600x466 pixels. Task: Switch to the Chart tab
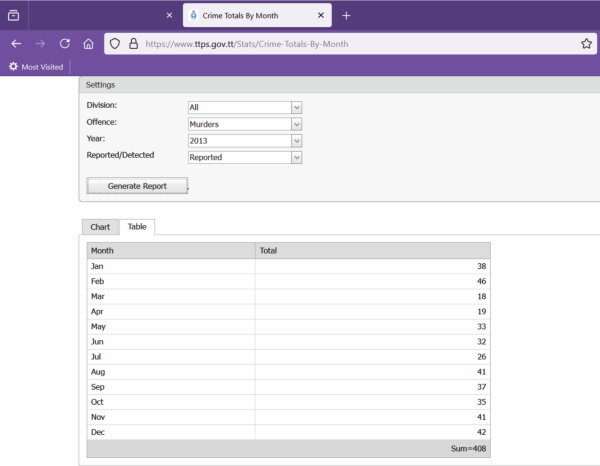[x=100, y=227]
